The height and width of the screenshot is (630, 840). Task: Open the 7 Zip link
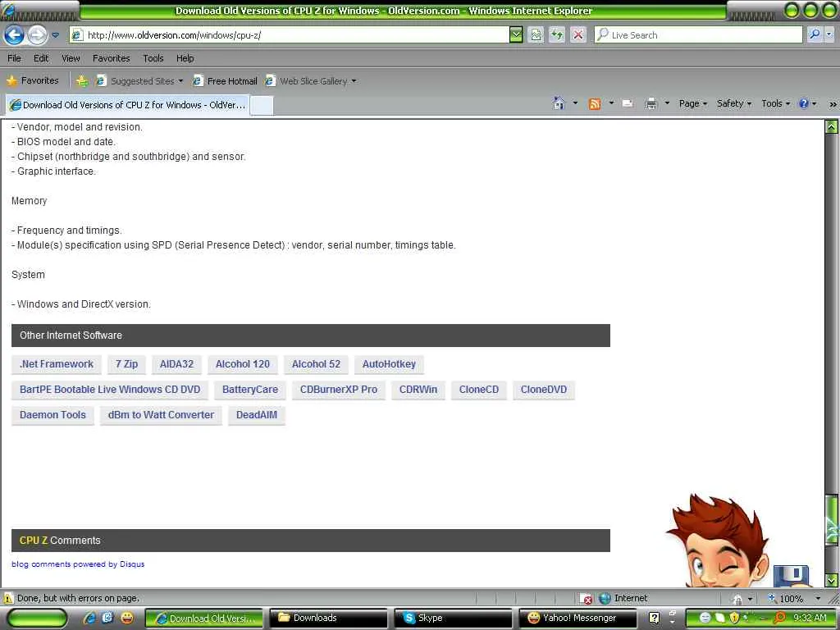[x=126, y=364]
